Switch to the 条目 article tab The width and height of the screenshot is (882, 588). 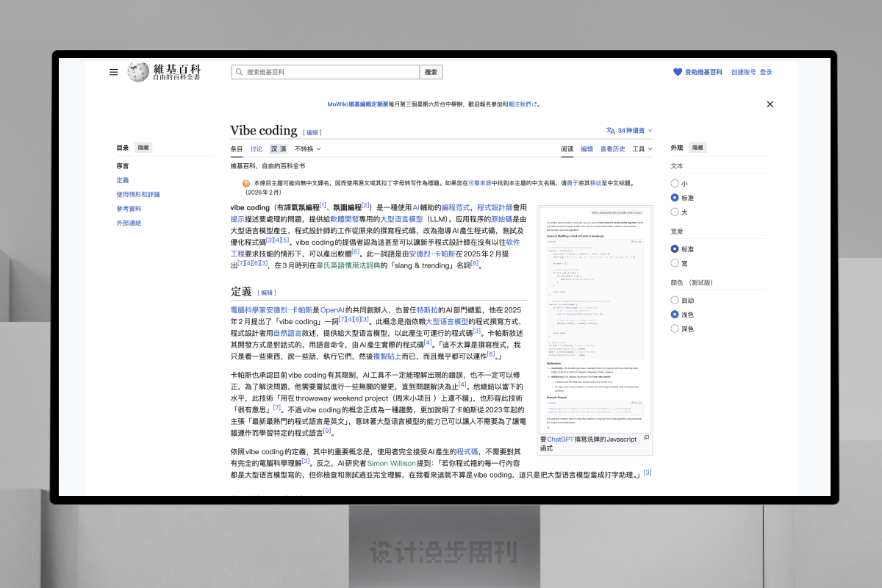237,149
